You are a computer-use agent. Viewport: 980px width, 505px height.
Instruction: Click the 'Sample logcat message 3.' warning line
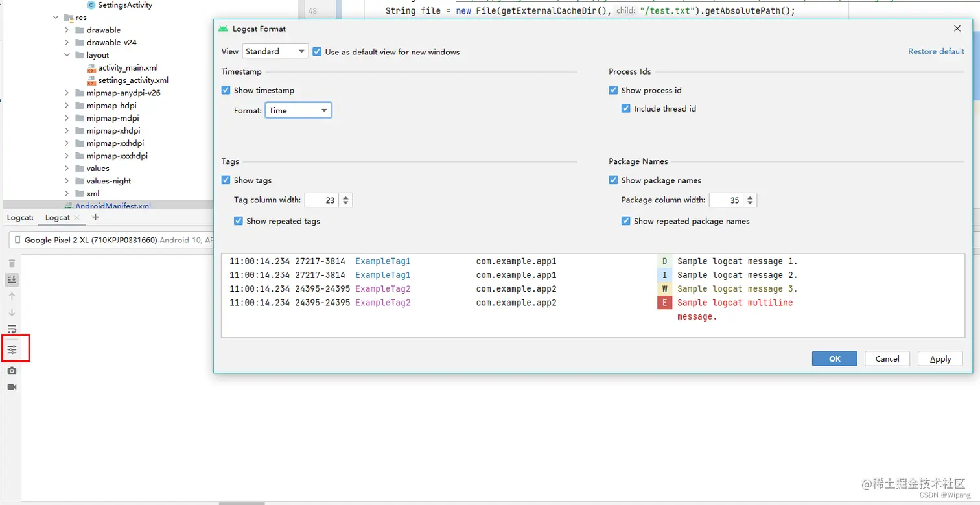pos(738,289)
